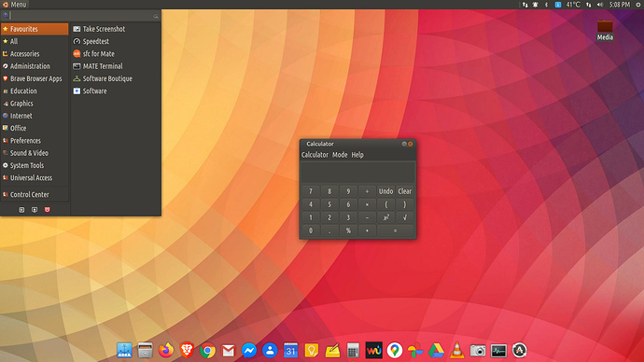Launch VLC media player from dock

click(456, 350)
